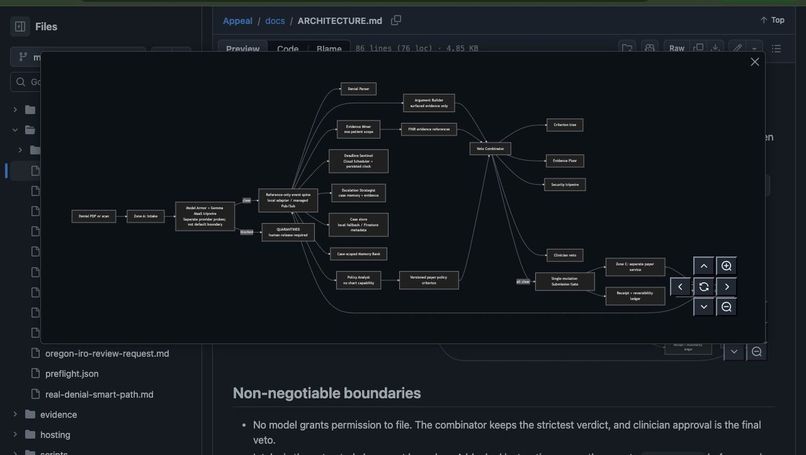The image size is (806, 455).
Task: Switch to the Preview tab
Action: point(243,48)
